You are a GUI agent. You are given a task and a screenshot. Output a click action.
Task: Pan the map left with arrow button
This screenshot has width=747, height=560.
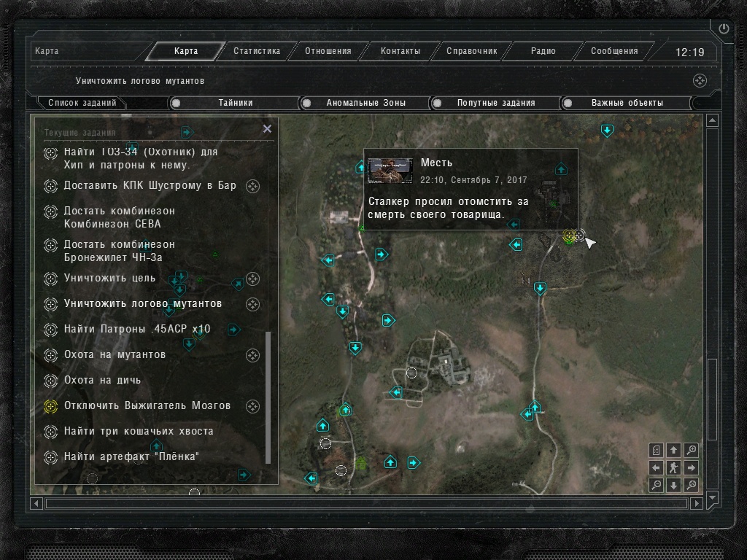656,467
